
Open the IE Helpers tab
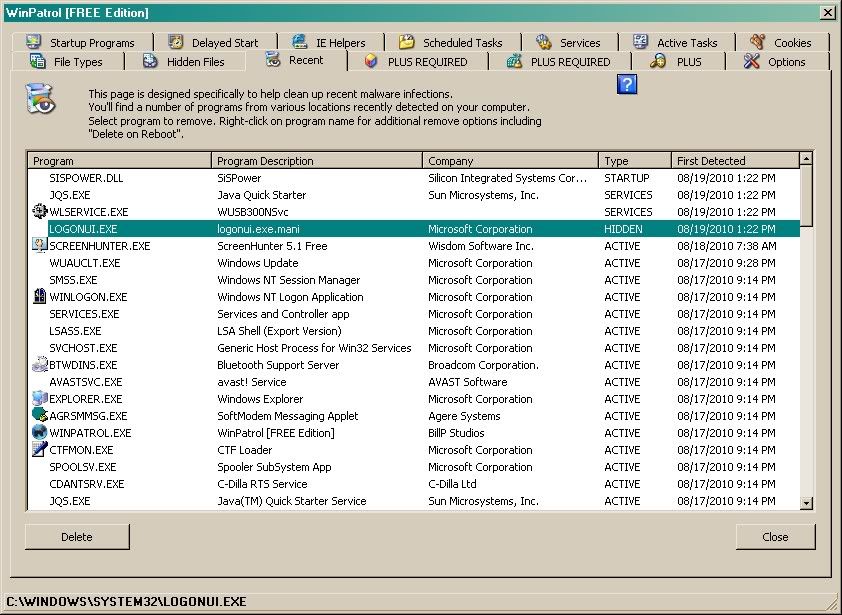tap(330, 42)
